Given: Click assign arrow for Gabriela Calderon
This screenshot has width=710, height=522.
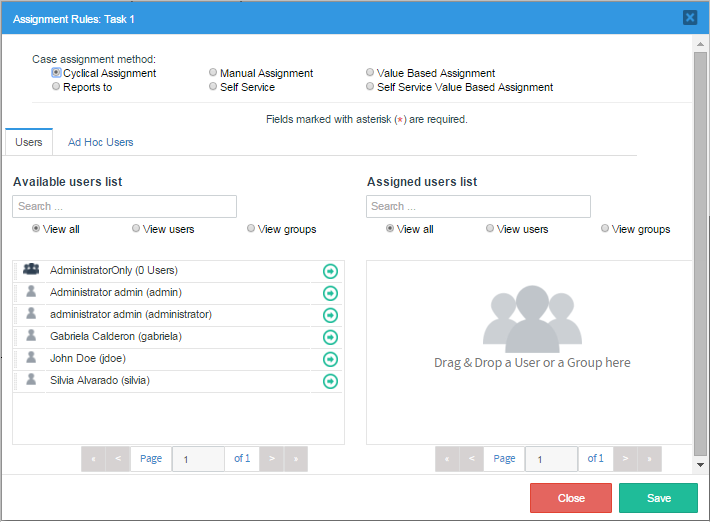Looking at the screenshot, I should 330,337.
